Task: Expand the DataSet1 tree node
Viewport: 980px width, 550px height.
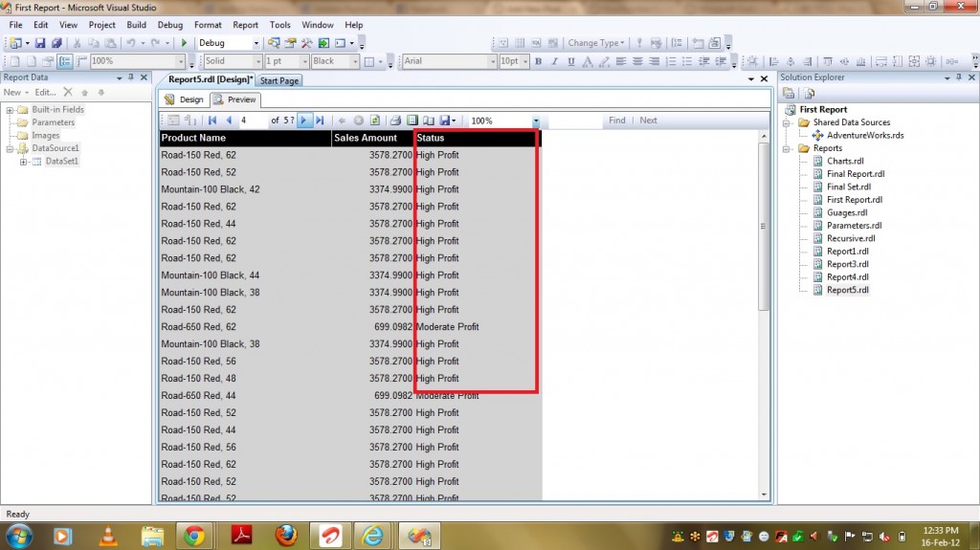Action: [24, 162]
